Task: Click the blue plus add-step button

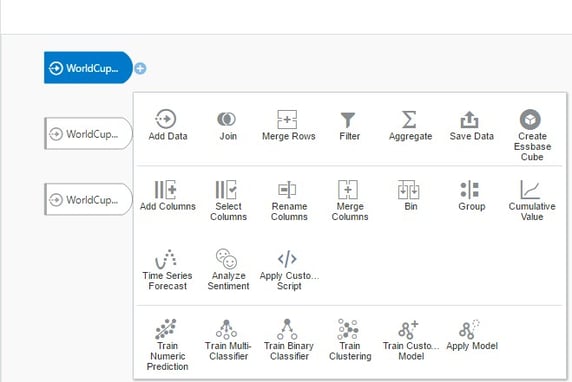Action: coord(140,68)
